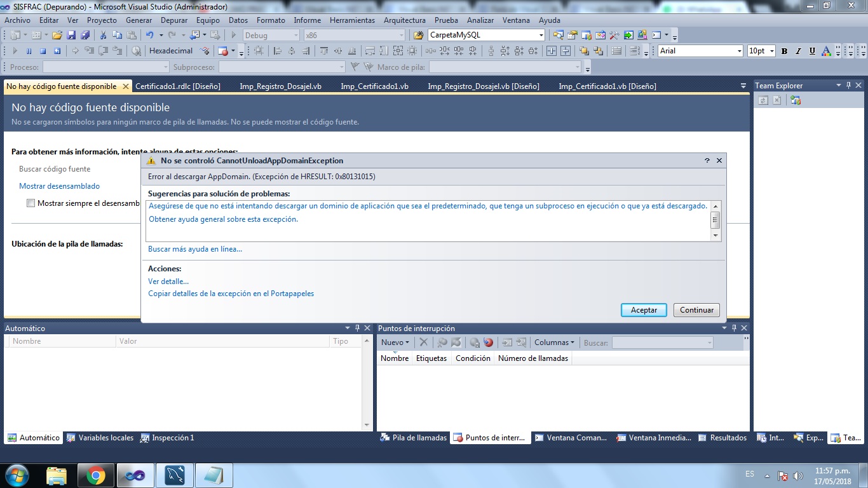Stop debugging with the Stop icon
Screen dimensions: 868x488
click(x=43, y=51)
